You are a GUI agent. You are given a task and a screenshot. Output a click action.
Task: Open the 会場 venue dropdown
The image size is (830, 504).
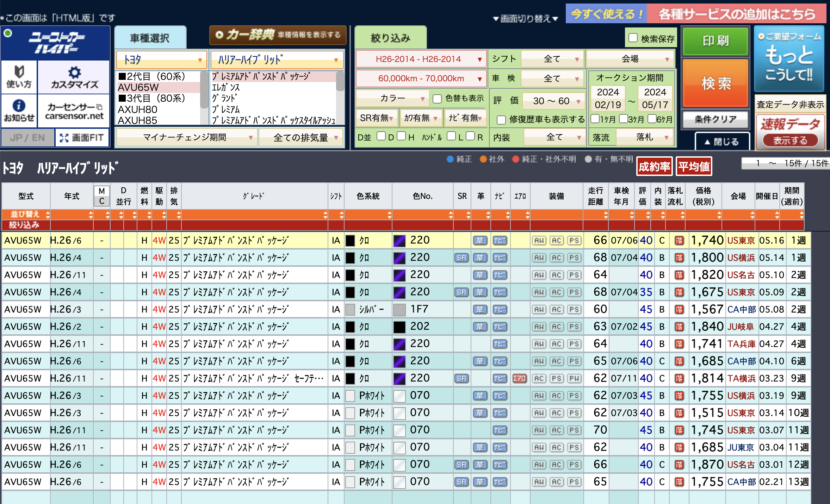point(630,59)
